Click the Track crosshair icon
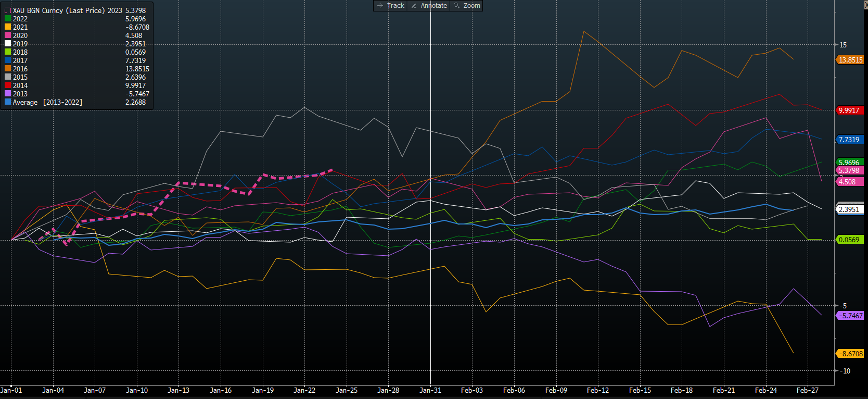Viewport: 868px width, 399px height. (x=380, y=6)
